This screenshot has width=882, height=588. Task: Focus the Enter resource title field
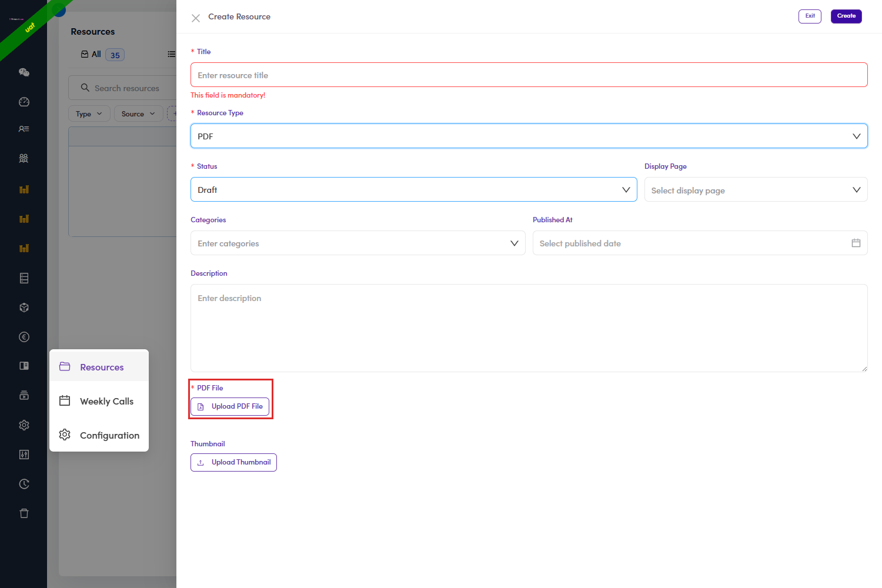pyautogui.click(x=529, y=75)
